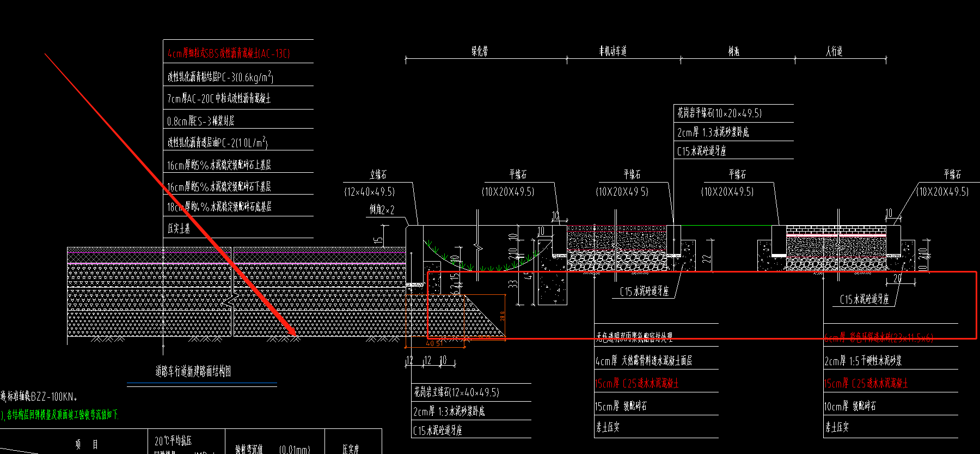Select the 人行道 heading text
This screenshot has width=980, height=454.
(x=834, y=51)
